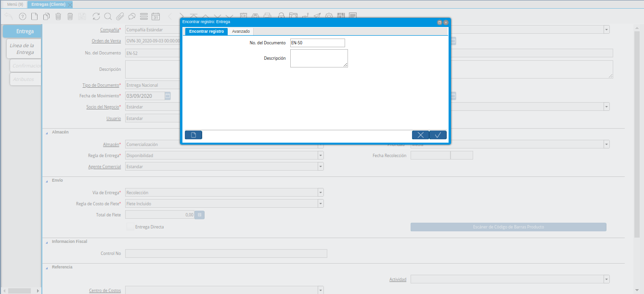Screen dimensions: 644x294
Task: Toggle the Entrega Directa checkbox
Action: coord(130,227)
